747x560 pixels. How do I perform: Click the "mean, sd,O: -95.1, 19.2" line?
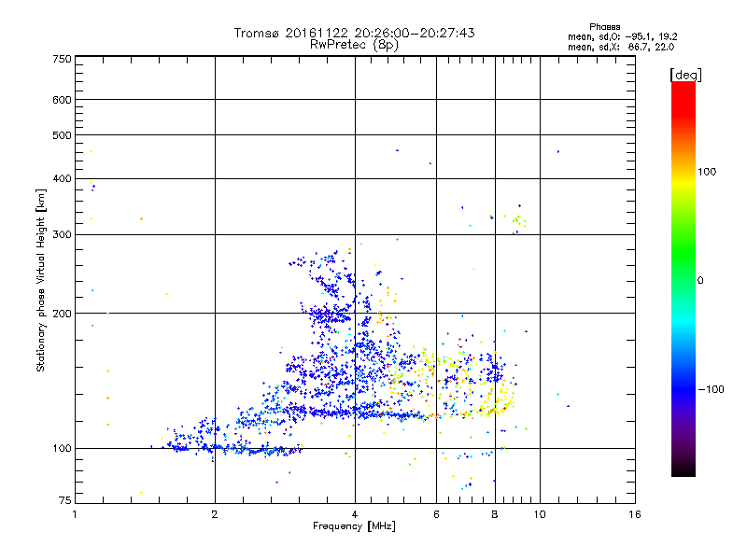pos(622,36)
